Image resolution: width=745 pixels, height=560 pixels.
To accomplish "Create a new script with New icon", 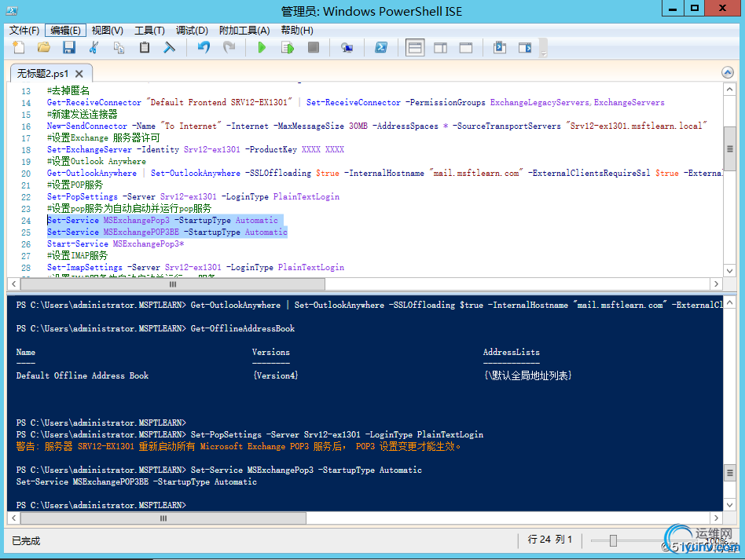I will coord(19,47).
